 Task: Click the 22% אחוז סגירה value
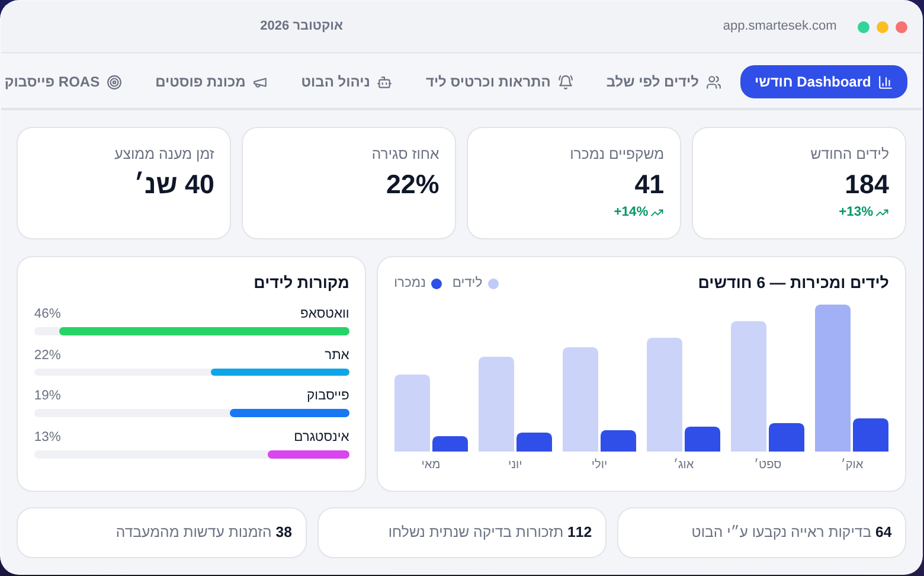coord(413,184)
